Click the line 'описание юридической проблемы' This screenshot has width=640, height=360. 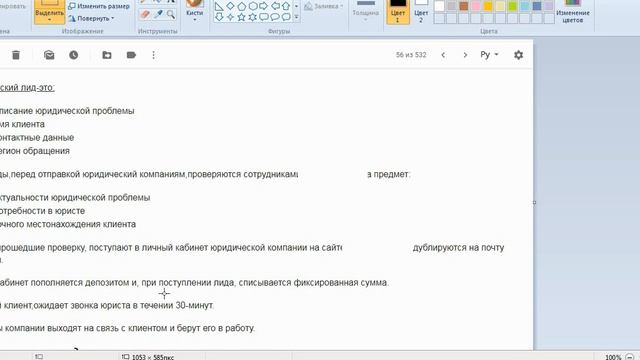point(67,111)
